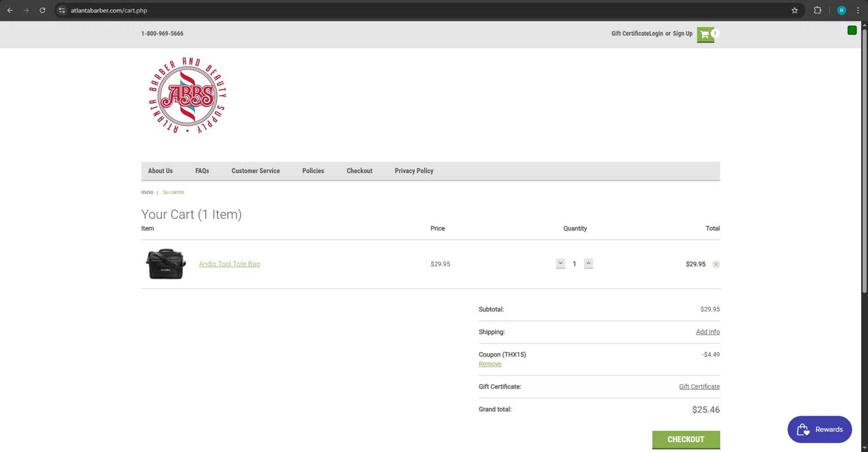Bookmark this page with the star icon
This screenshot has width=868, height=452.
pos(795,10)
